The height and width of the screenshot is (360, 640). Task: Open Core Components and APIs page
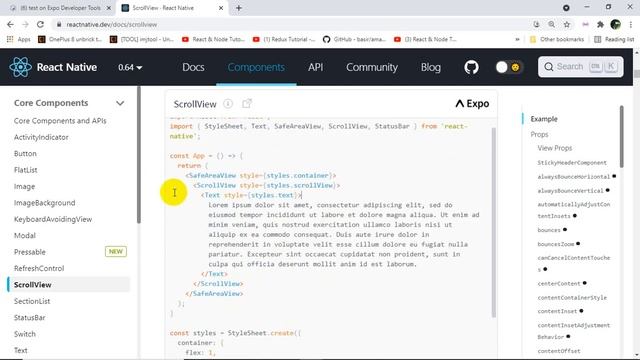click(60, 121)
